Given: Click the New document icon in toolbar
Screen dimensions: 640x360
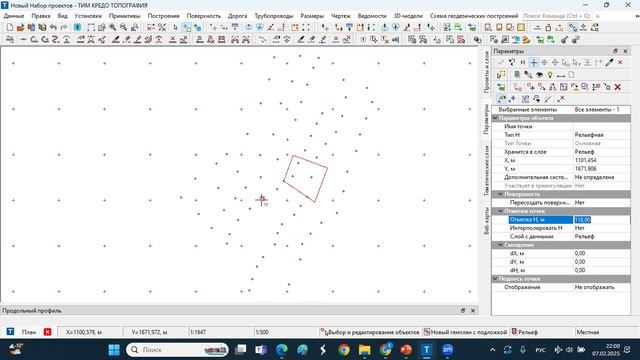Looking at the screenshot, I should click(10, 28).
